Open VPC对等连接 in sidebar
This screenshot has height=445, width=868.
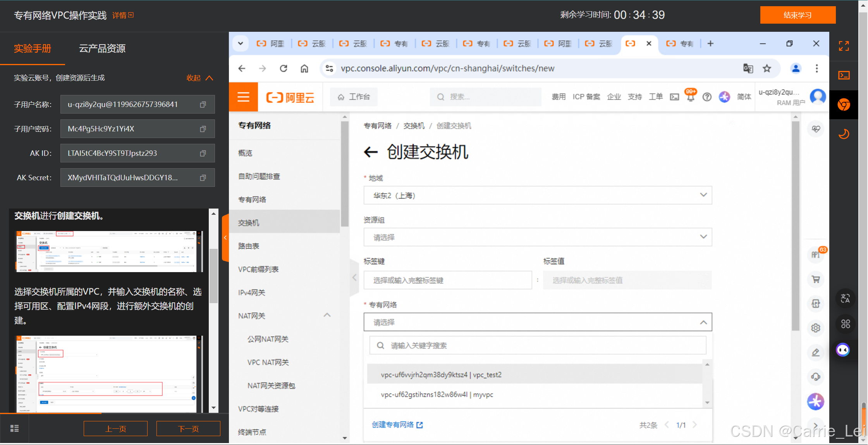[x=258, y=409]
